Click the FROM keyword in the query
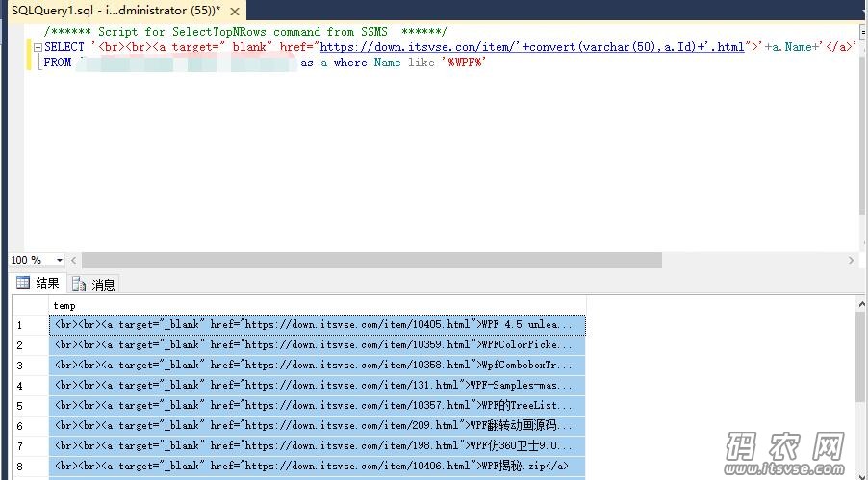This screenshot has width=868, height=480. coord(58,63)
